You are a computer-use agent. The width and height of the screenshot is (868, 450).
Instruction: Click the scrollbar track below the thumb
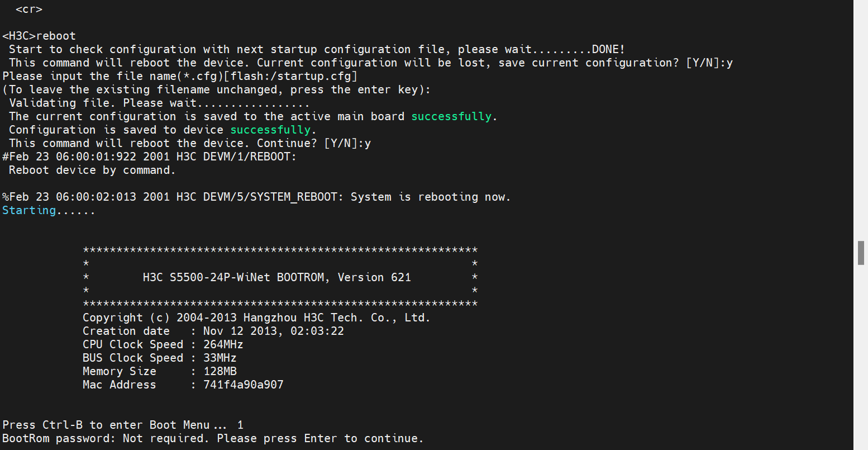861,363
